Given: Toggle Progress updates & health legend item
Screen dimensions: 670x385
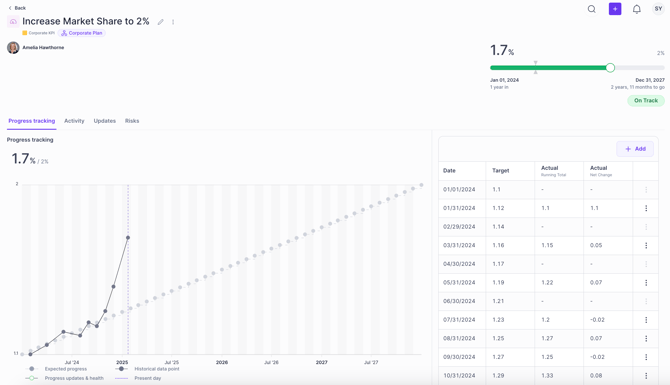Looking at the screenshot, I should (65, 378).
